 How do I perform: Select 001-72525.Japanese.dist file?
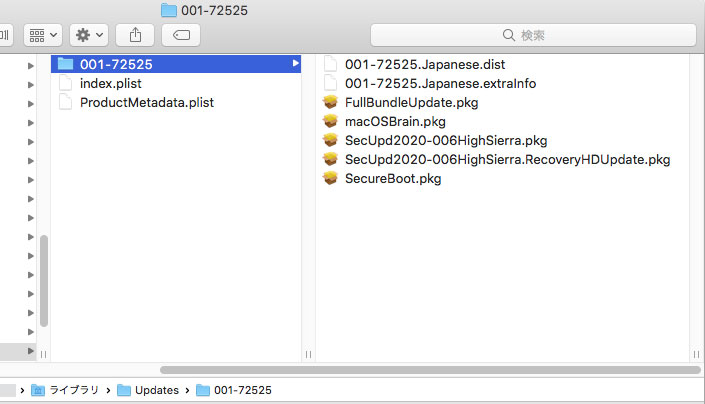click(425, 65)
